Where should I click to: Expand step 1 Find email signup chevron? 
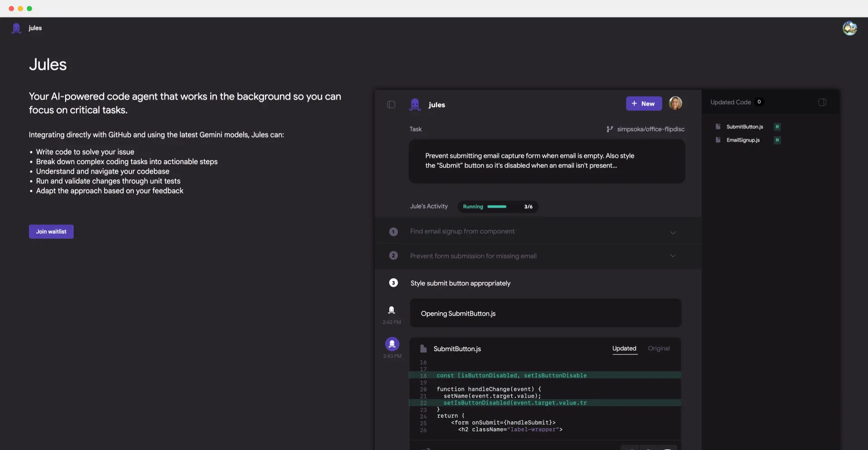[x=673, y=233]
